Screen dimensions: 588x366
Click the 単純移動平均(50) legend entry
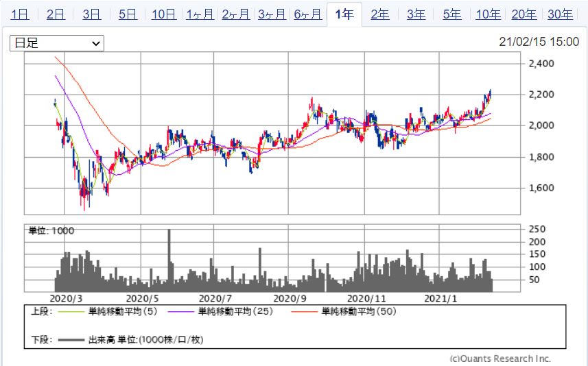pyautogui.click(x=359, y=311)
